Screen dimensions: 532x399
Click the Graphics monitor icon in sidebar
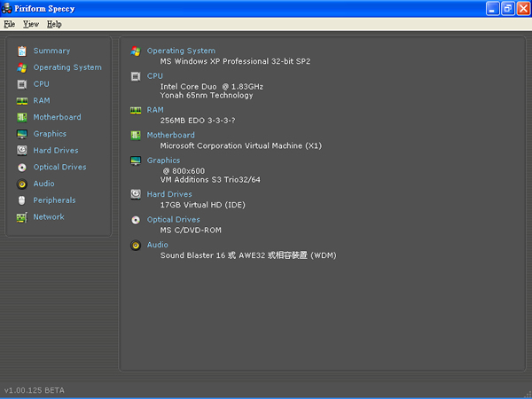(x=21, y=134)
